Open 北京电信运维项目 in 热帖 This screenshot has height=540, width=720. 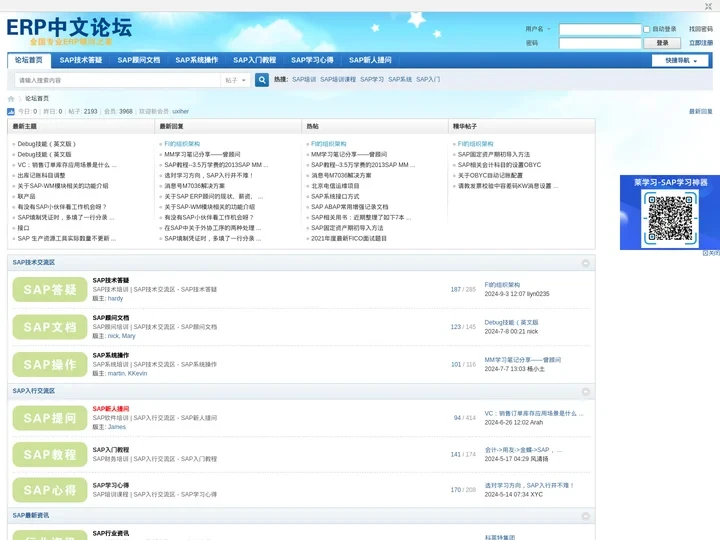coord(335,186)
